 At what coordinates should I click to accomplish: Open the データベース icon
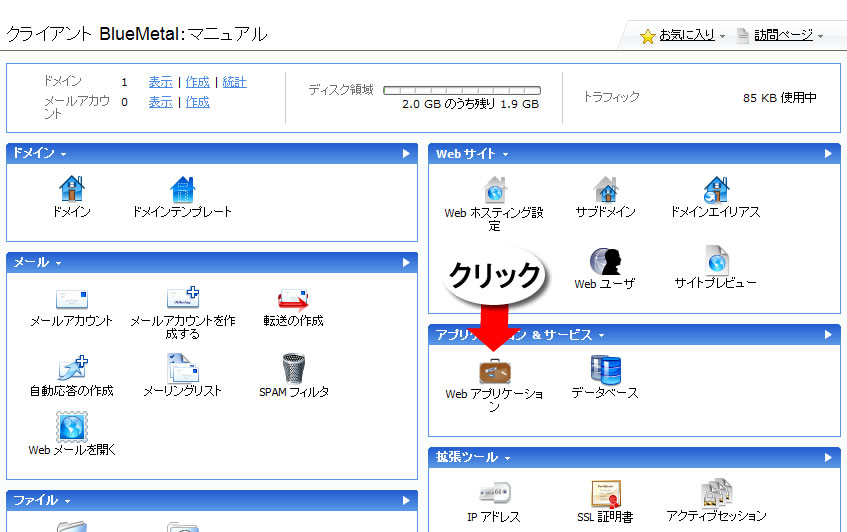605,370
